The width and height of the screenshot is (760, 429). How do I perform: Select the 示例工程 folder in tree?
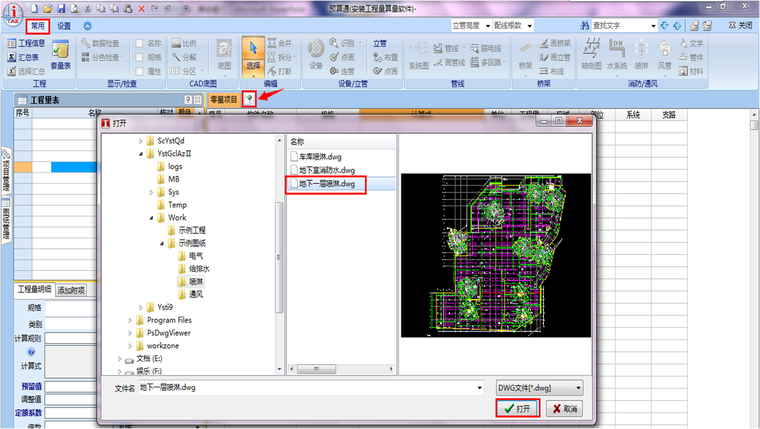(187, 230)
